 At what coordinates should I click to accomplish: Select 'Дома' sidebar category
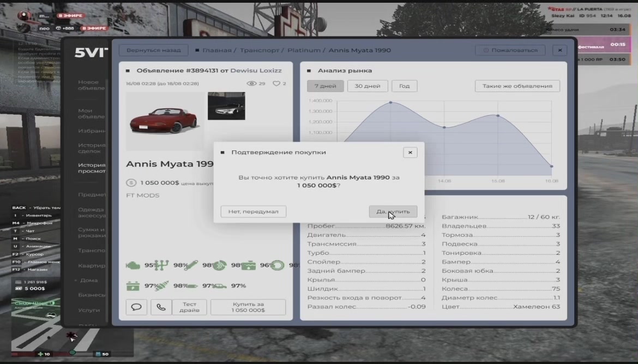(x=89, y=280)
